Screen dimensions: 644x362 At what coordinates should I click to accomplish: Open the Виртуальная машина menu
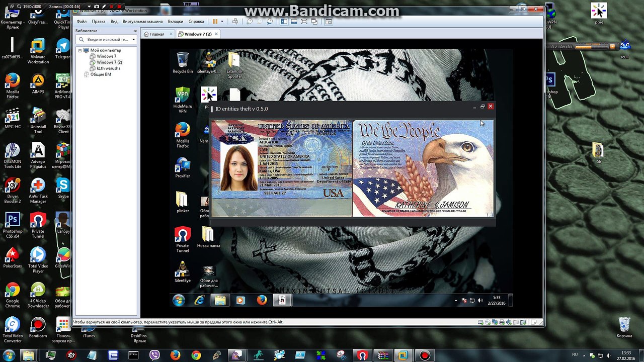pyautogui.click(x=143, y=22)
